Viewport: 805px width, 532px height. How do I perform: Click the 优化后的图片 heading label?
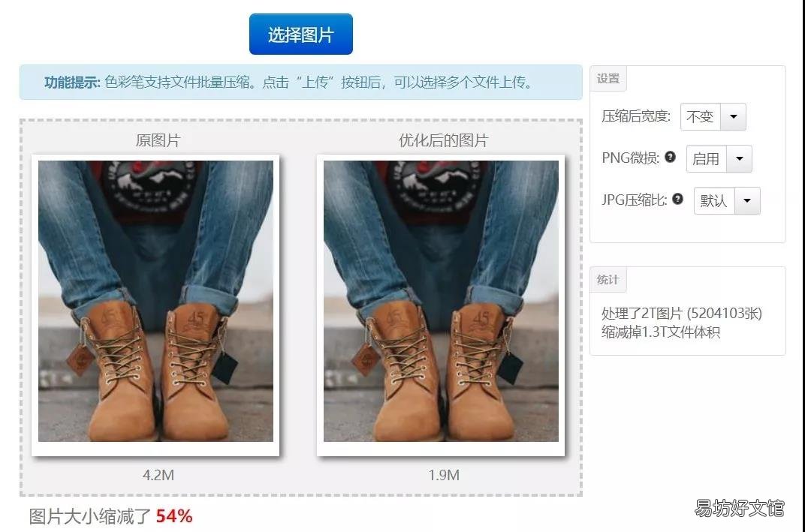[x=444, y=140]
